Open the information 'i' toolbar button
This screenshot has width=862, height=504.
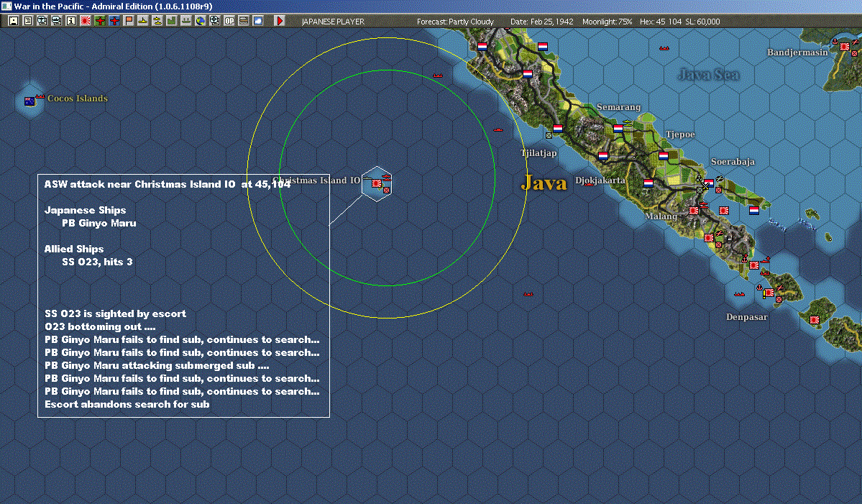[x=70, y=21]
